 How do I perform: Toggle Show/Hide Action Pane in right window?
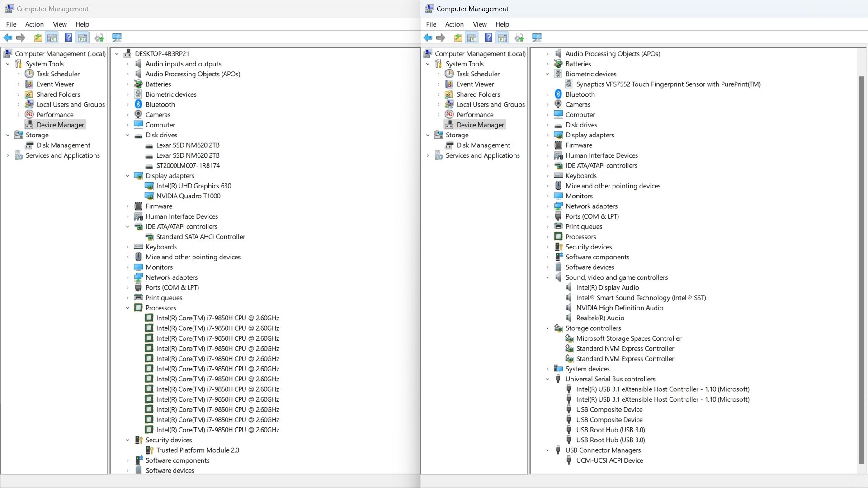(502, 38)
